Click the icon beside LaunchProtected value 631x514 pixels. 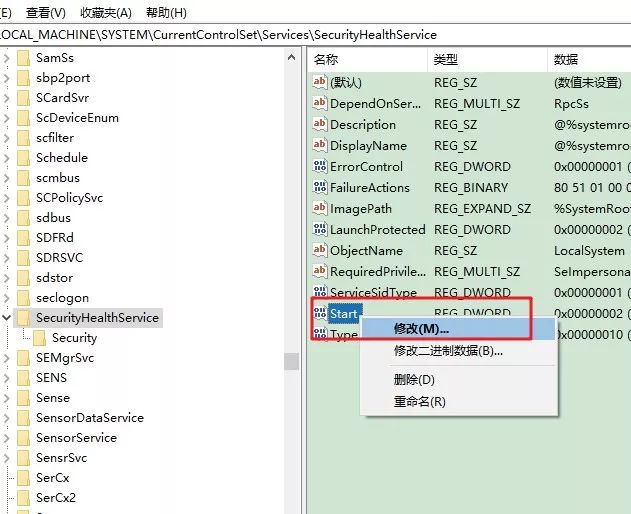320,230
